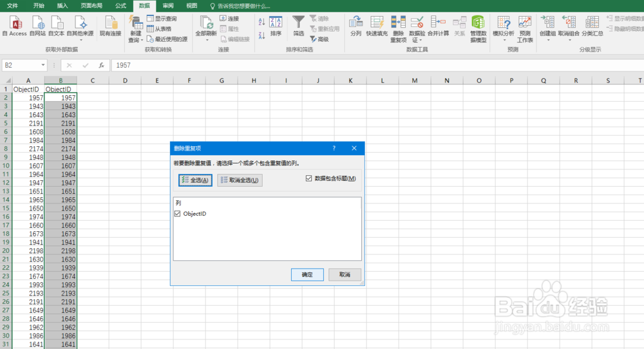Switch to the 插入 (Insert) tab
This screenshot has width=644, height=349.
[62, 6]
